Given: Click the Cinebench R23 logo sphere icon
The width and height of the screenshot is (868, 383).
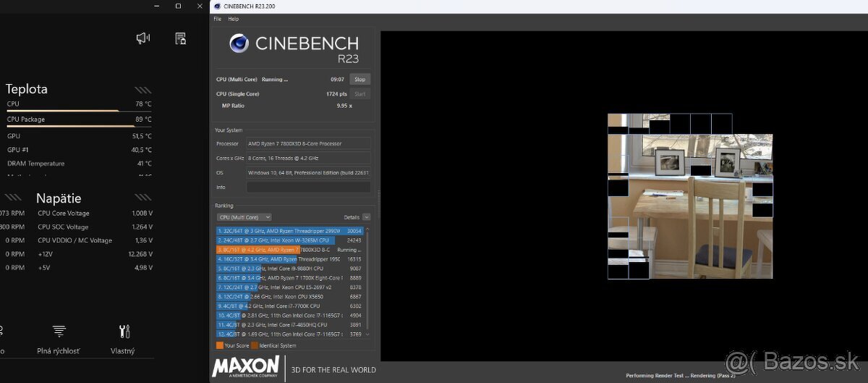Looking at the screenshot, I should (x=239, y=43).
